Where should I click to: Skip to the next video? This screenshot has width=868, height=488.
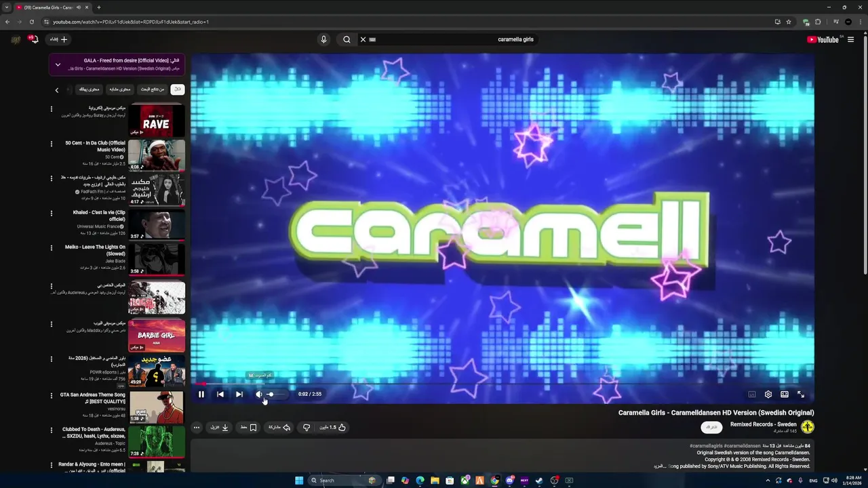pos(239,394)
